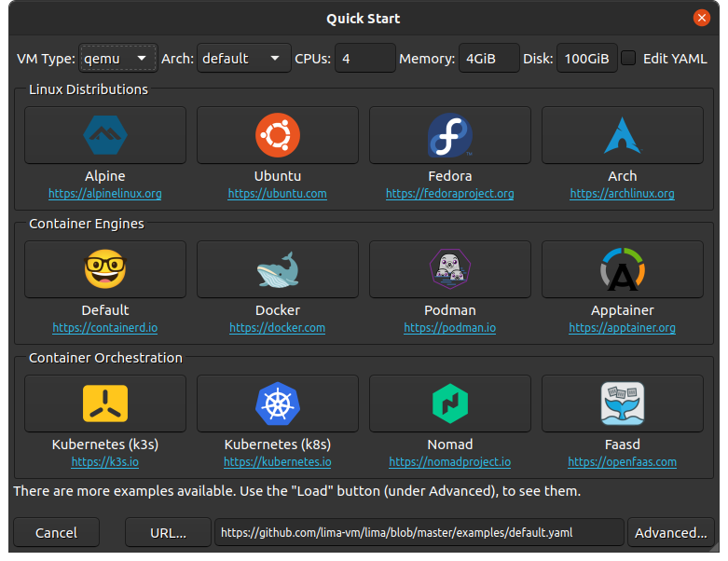Click the Memory field showing 4GiB

pos(488,58)
